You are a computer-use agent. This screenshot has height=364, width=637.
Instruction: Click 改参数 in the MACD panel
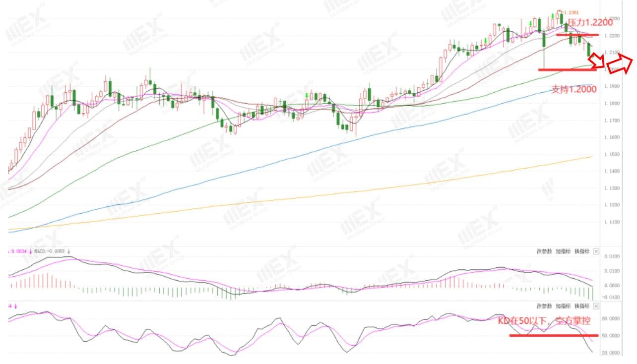pyautogui.click(x=544, y=251)
